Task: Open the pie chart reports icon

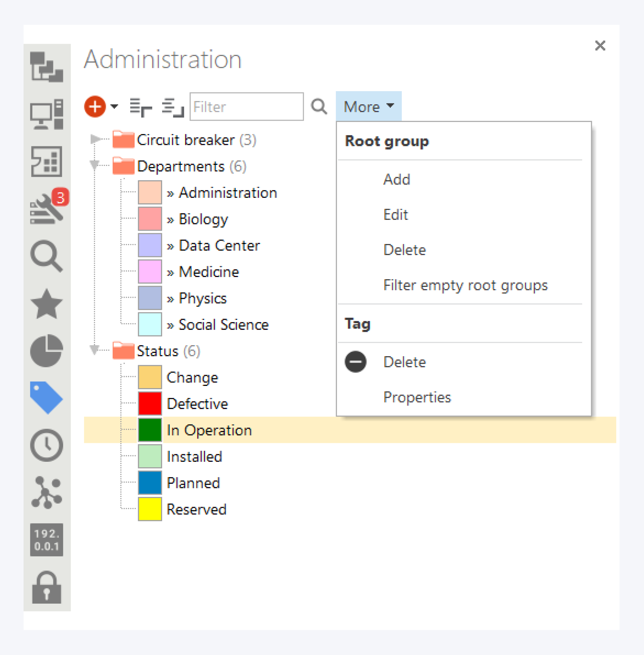Action: [x=46, y=351]
